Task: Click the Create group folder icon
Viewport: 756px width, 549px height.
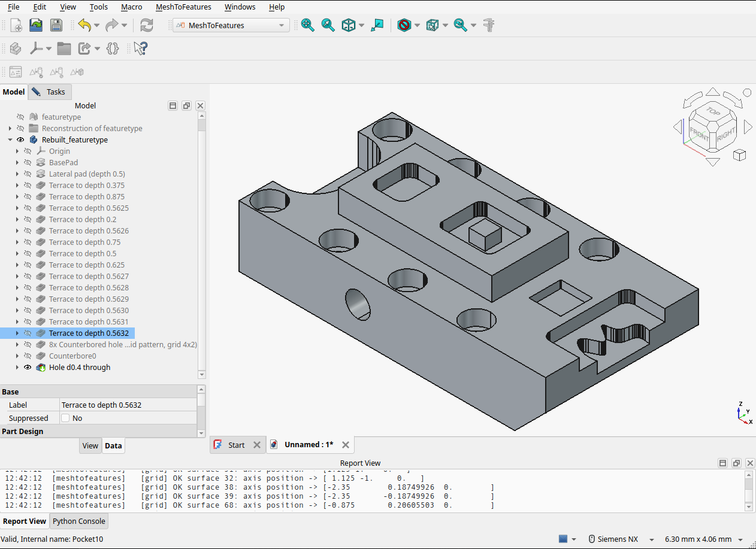Action: 64,48
